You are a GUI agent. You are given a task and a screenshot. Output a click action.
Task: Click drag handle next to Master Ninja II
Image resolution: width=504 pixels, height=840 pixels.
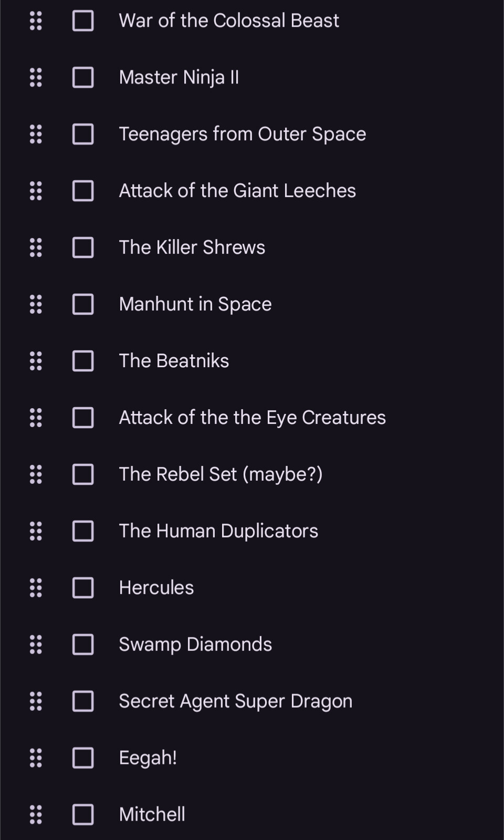pos(36,78)
